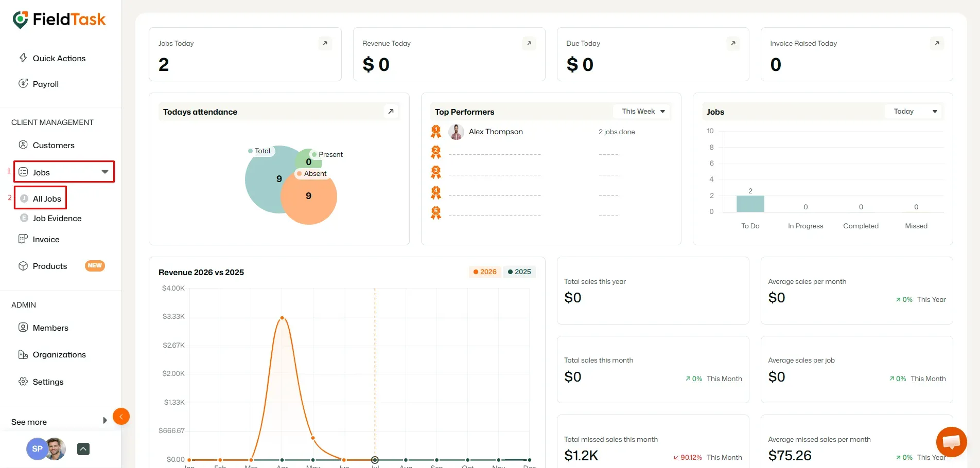Open Members in Admin section

pos(50,328)
